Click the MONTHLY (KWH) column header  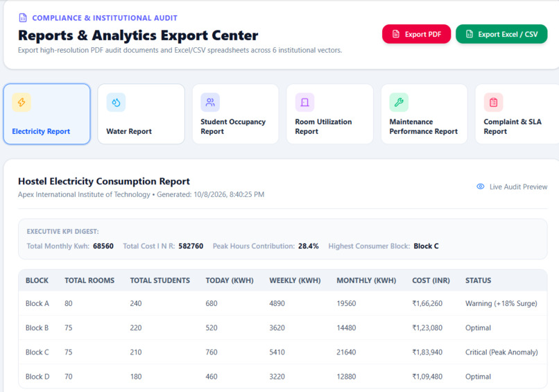366,281
